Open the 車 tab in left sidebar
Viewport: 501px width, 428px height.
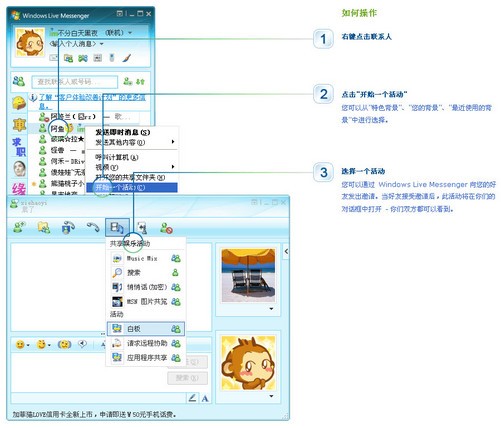pos(19,125)
